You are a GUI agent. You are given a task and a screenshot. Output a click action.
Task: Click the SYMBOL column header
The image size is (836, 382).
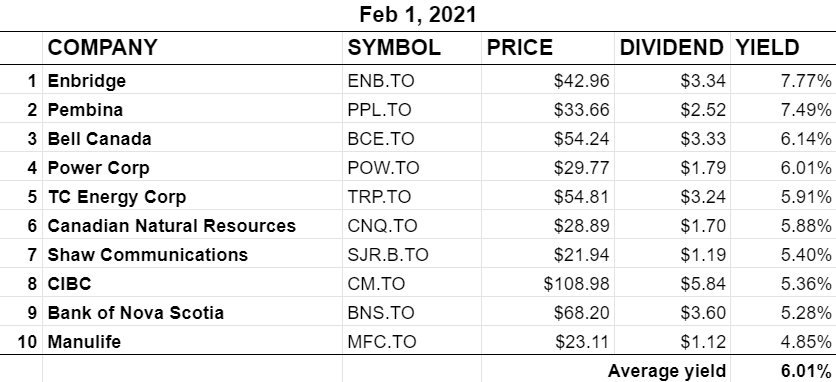tap(412, 48)
